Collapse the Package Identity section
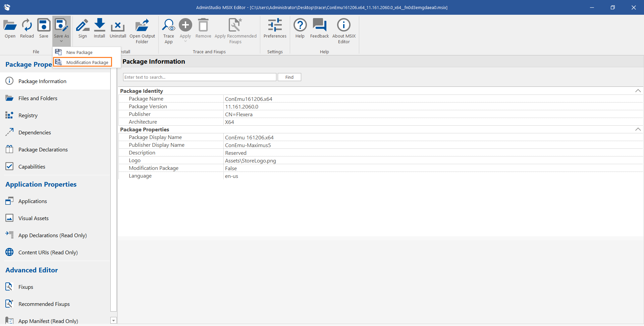Viewport: 644px width, 326px height. 638,91
